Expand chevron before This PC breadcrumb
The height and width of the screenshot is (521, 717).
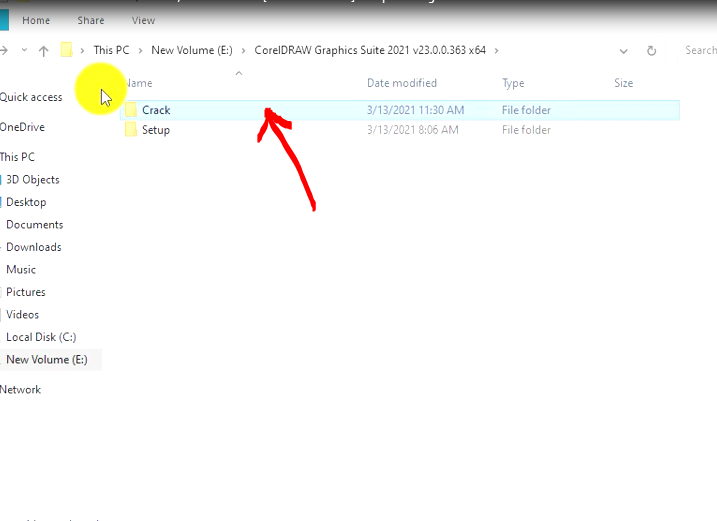point(82,51)
